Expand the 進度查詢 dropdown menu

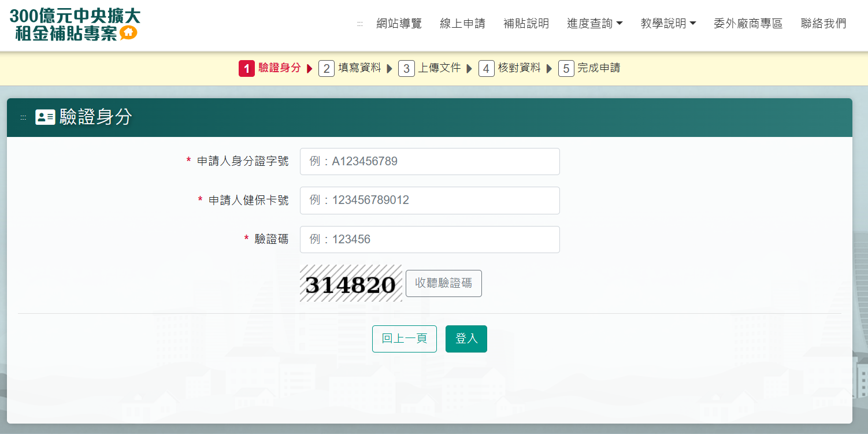595,24
